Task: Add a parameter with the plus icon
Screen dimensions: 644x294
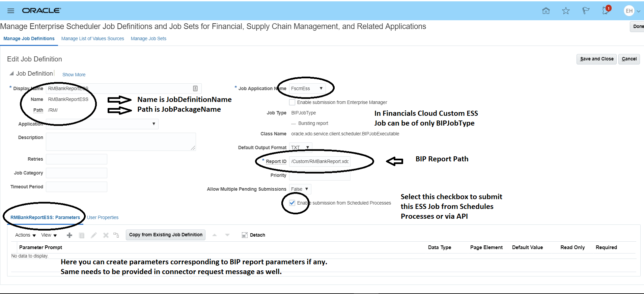Action: [69, 235]
